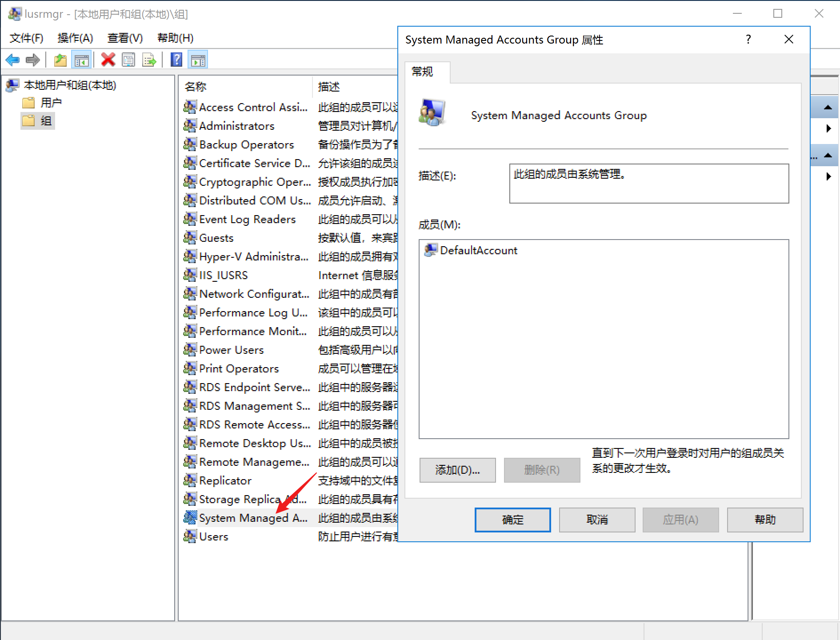Select the 用户 folder in the tree
The width and height of the screenshot is (840, 640).
coord(51,103)
